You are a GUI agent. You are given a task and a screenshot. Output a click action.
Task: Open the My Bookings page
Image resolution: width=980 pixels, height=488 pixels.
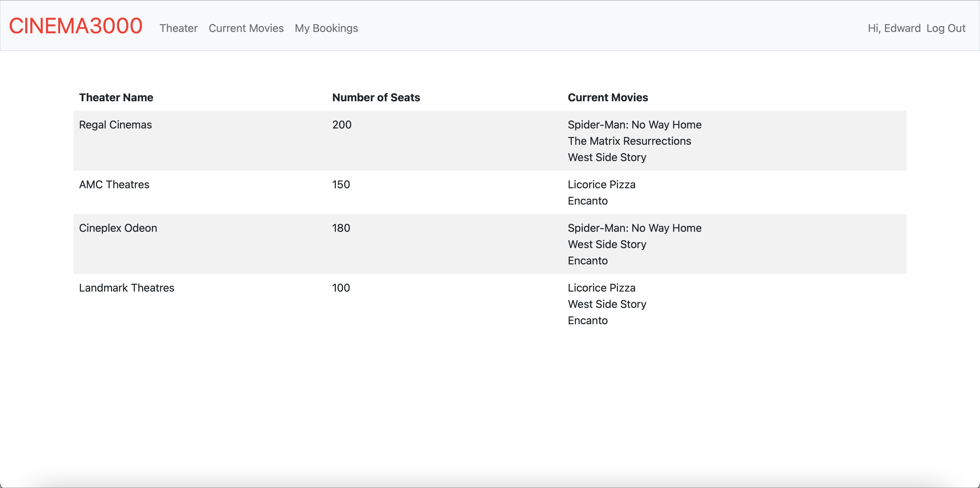pyautogui.click(x=326, y=28)
